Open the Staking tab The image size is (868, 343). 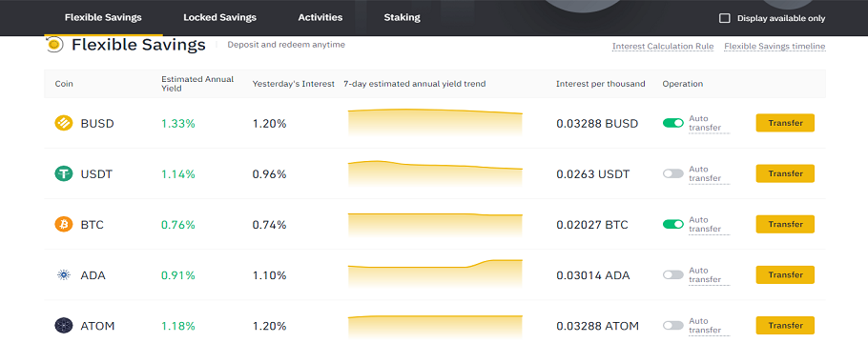402,17
